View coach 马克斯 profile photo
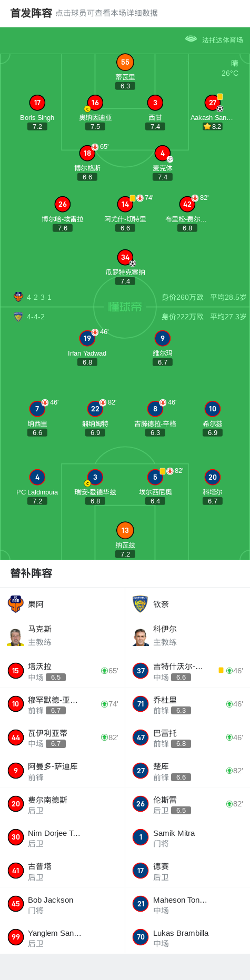This screenshot has width=250, height=980. [x=16, y=637]
